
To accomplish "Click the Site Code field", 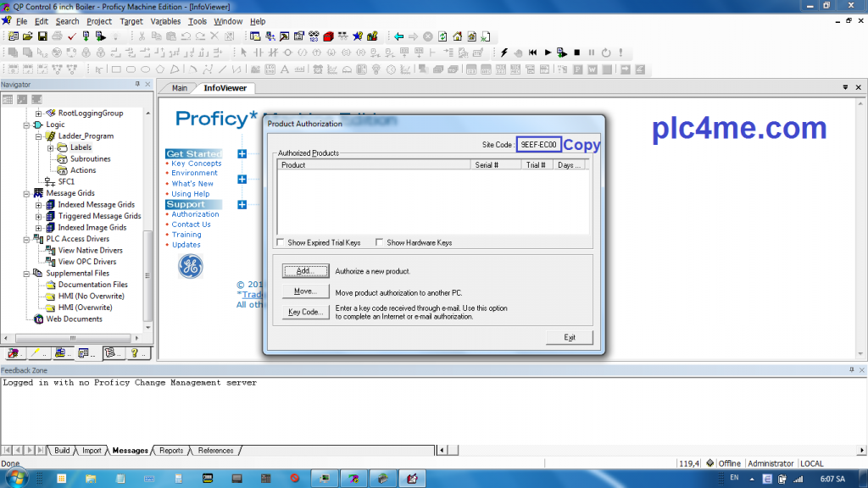I will click(538, 145).
